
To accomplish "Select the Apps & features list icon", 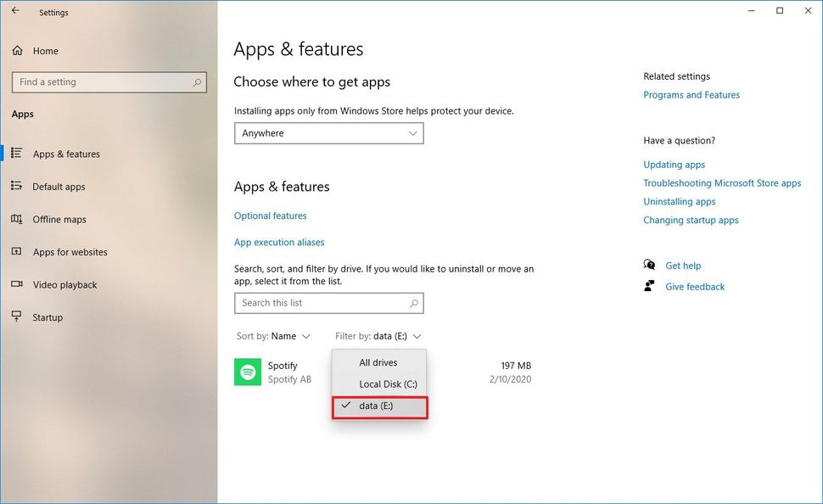I will [x=17, y=154].
